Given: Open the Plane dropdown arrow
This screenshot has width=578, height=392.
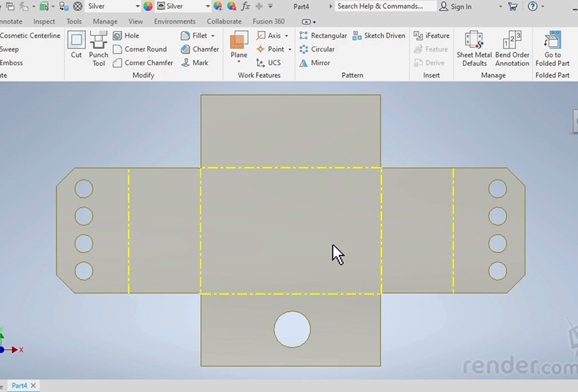Looking at the screenshot, I should pyautogui.click(x=239, y=63).
